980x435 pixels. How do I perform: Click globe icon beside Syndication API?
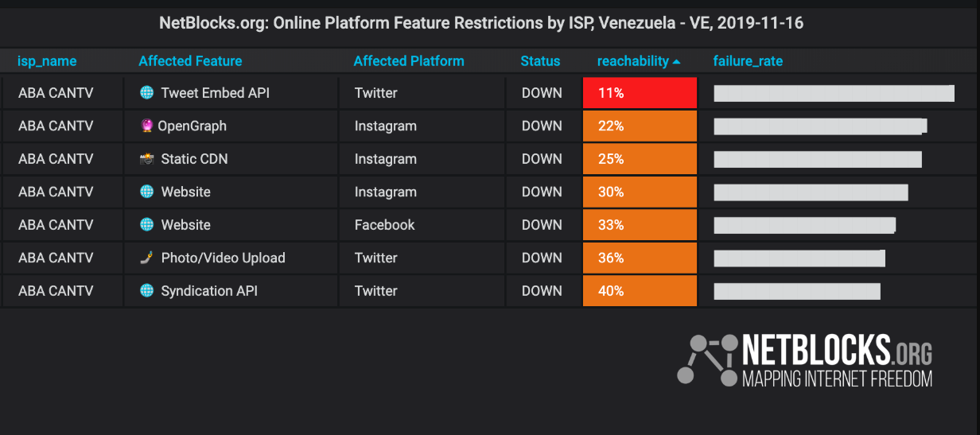pyautogui.click(x=146, y=291)
